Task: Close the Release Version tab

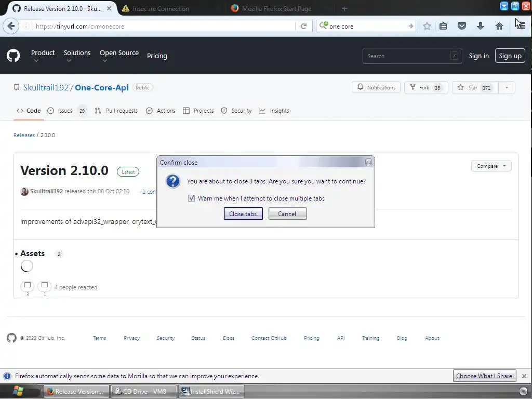Action: (x=109, y=8)
